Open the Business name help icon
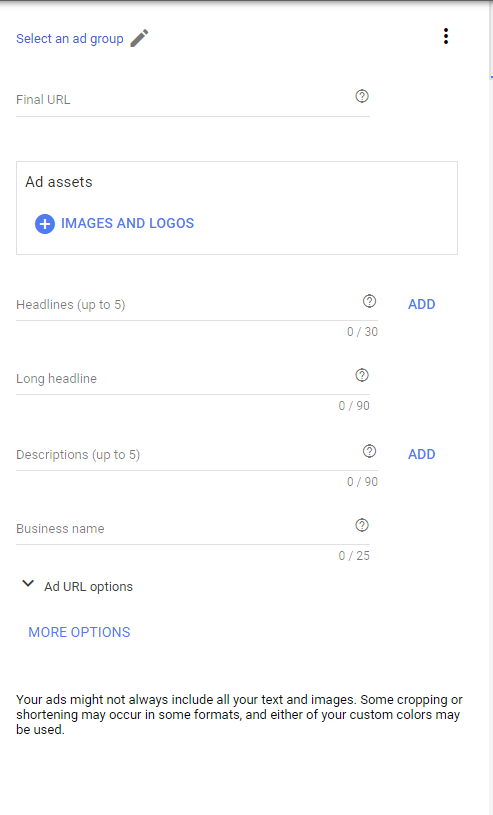 click(x=362, y=525)
